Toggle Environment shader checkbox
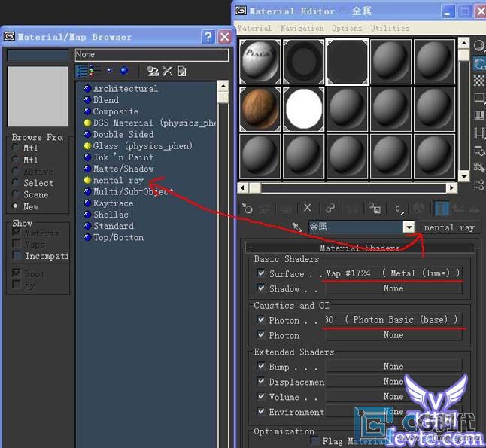Viewport: 486px width, 448px height. [x=261, y=411]
